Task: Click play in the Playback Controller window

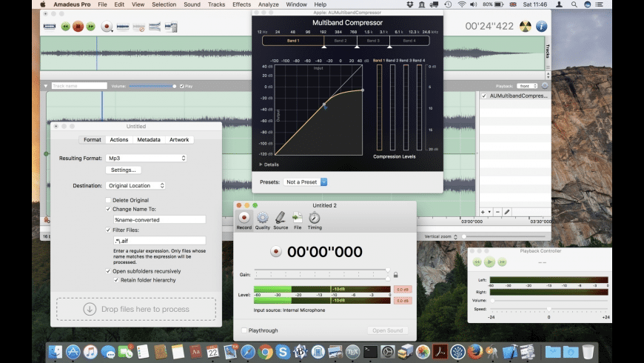Action: click(x=489, y=262)
